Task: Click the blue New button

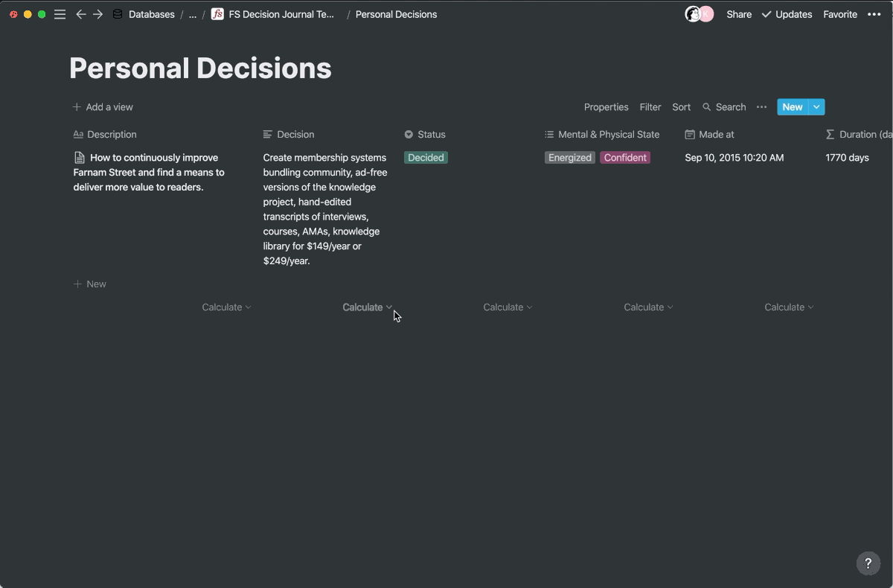Action: tap(792, 107)
